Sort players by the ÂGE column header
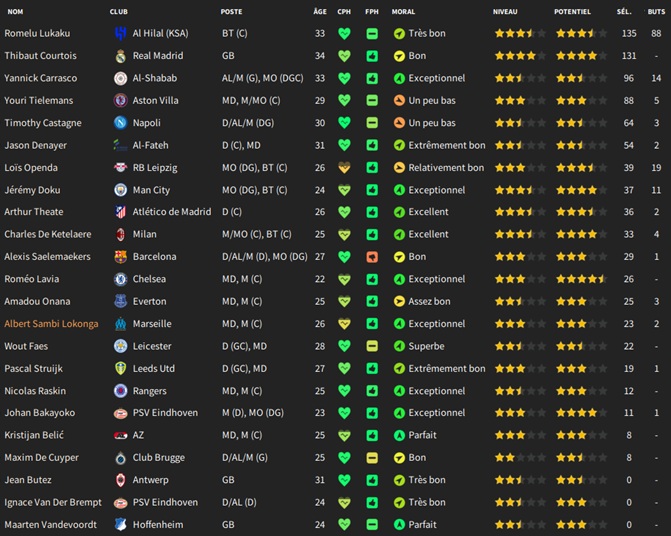The image size is (671, 536). coord(320,12)
